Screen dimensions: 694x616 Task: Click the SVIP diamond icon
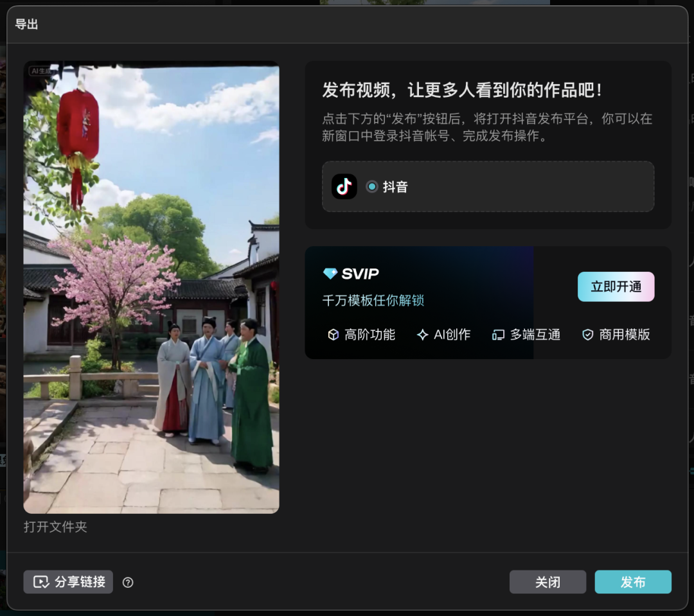(x=330, y=274)
